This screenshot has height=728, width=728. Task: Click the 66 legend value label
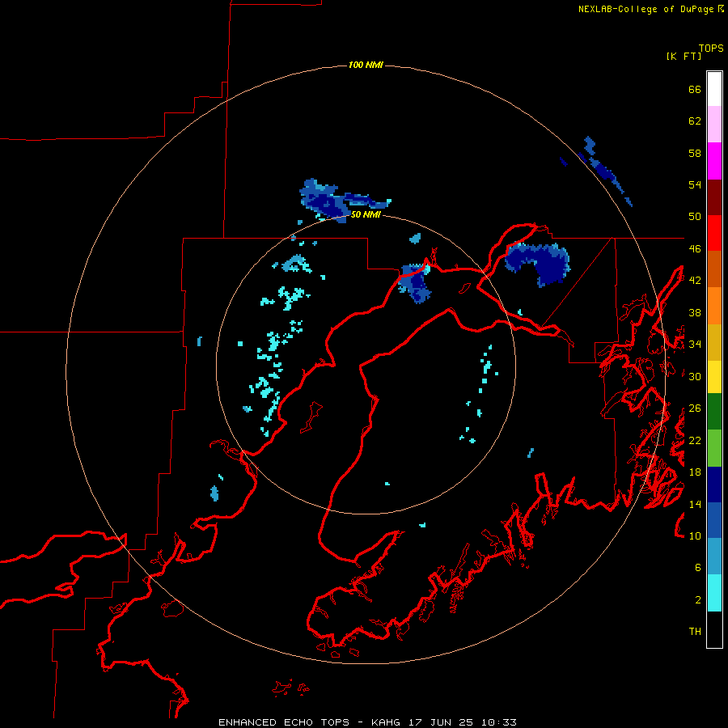tap(695, 89)
